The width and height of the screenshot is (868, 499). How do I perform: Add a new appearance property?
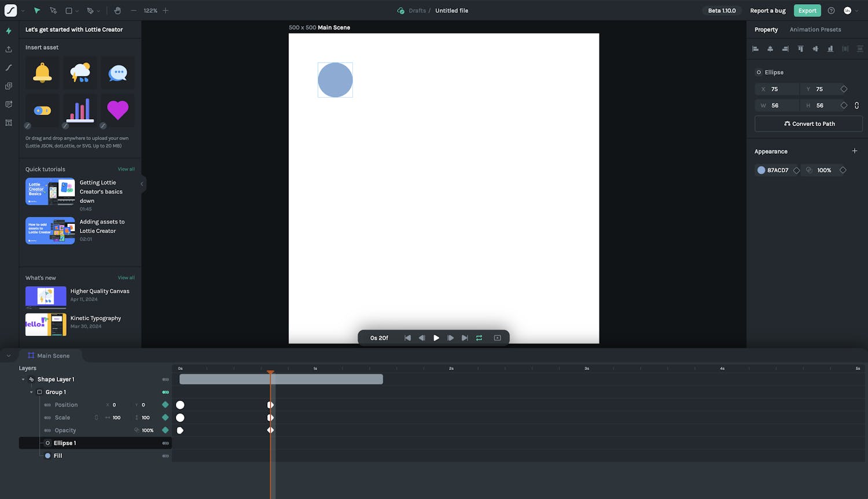click(x=854, y=151)
